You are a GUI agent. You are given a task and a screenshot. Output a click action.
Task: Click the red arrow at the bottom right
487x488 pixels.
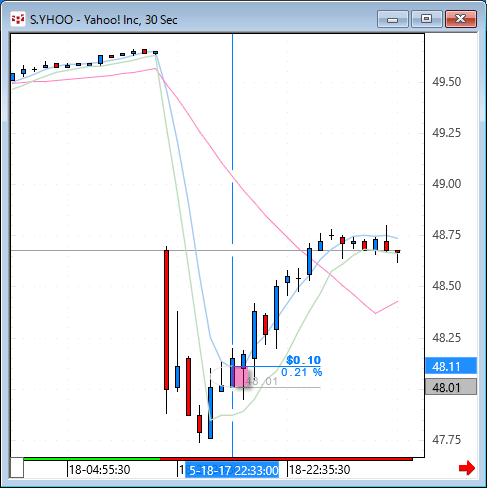467,468
